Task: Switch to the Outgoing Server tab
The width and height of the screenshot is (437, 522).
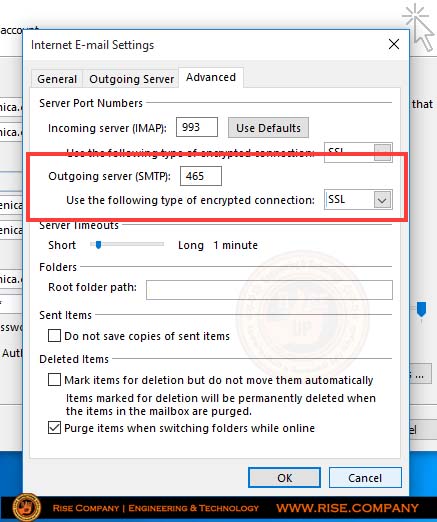Action: tap(131, 79)
